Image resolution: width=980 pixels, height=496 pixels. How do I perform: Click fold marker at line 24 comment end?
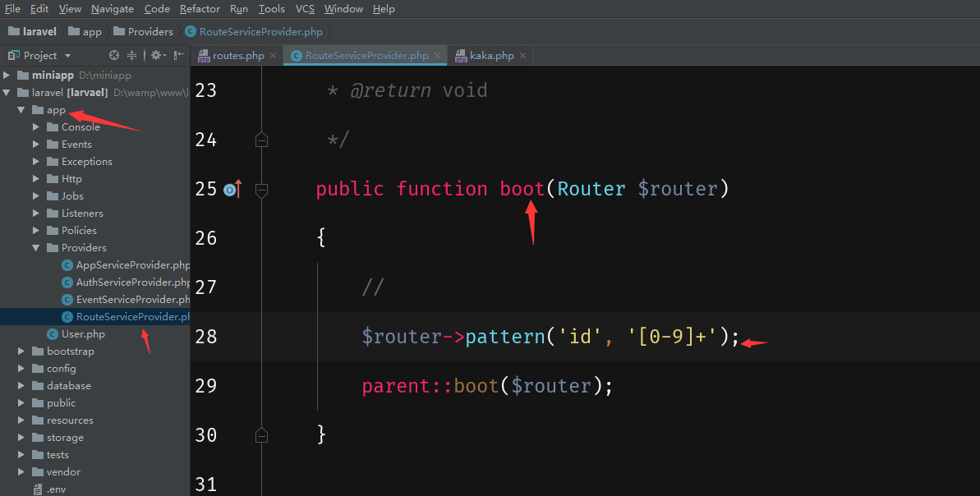tap(262, 140)
